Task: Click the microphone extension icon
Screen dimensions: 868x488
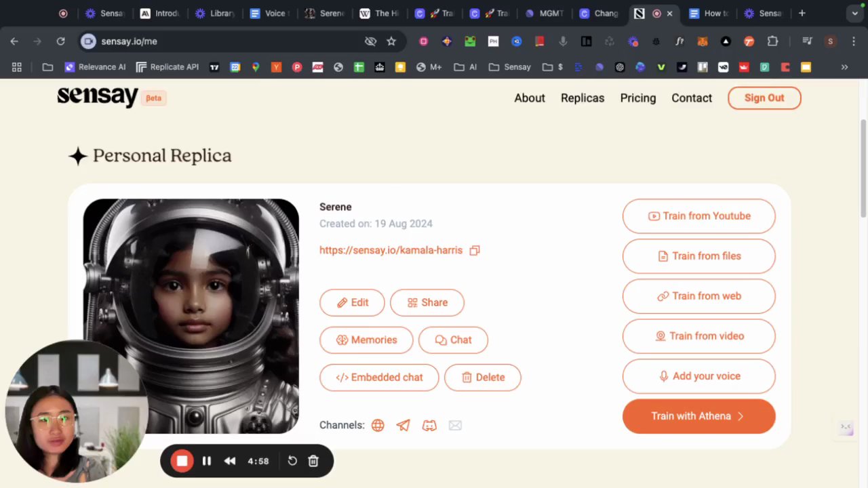Action: (563, 41)
